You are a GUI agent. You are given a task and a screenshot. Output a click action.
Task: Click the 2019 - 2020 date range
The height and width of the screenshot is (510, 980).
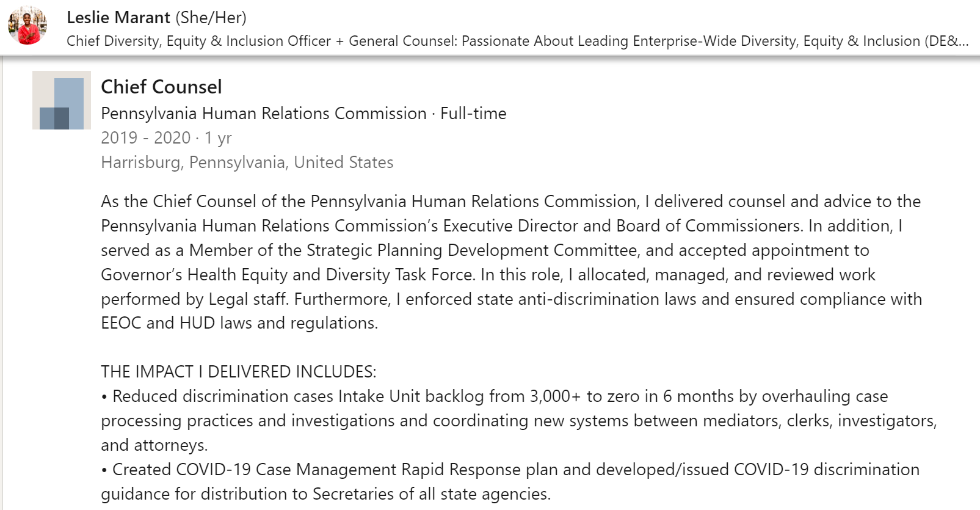145,138
